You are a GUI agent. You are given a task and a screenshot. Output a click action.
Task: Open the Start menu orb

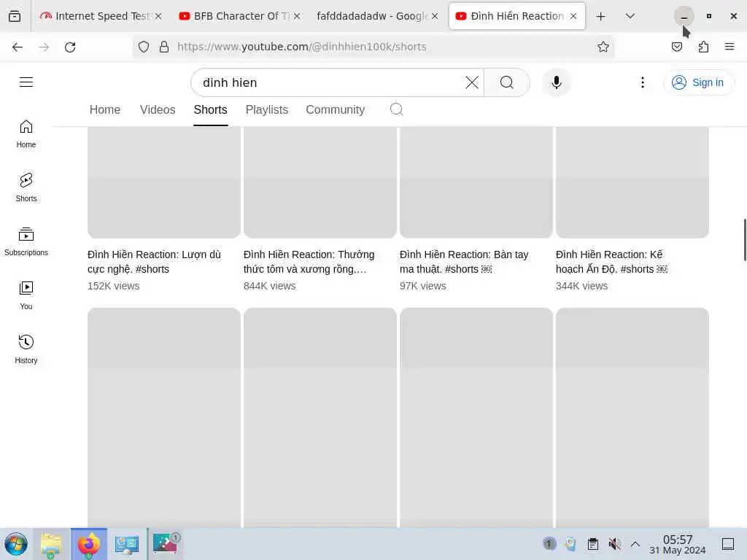point(16,544)
